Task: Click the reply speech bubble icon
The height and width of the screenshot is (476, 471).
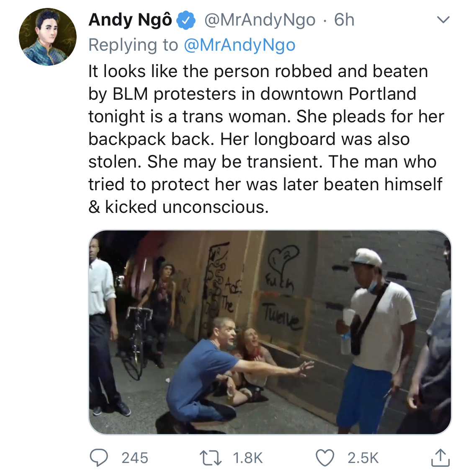Action: coord(99,458)
